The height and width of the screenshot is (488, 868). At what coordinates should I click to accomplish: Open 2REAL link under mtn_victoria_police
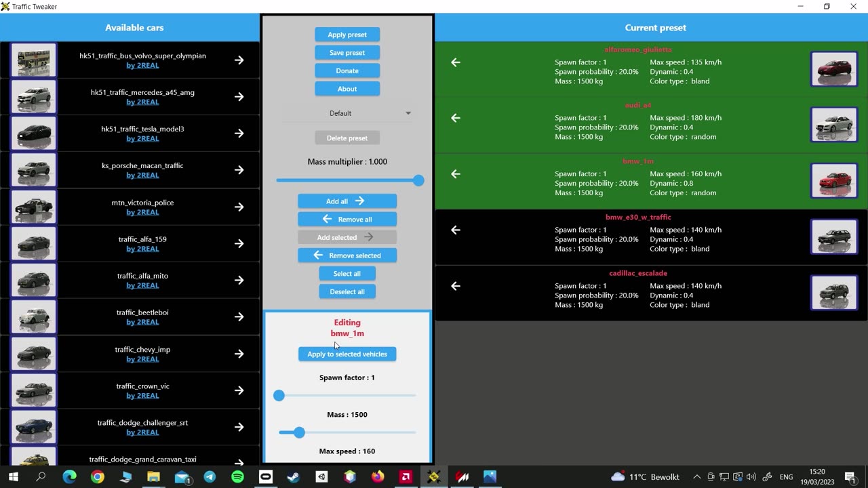point(142,212)
